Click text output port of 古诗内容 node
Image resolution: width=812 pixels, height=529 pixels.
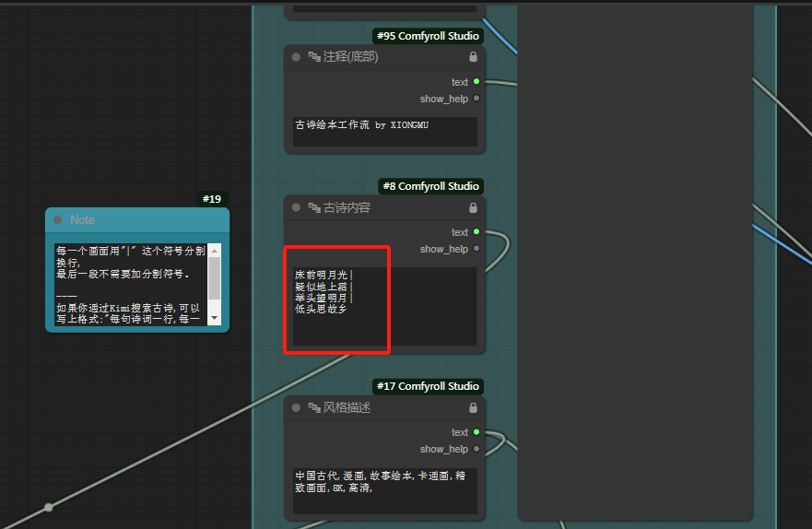(x=477, y=232)
